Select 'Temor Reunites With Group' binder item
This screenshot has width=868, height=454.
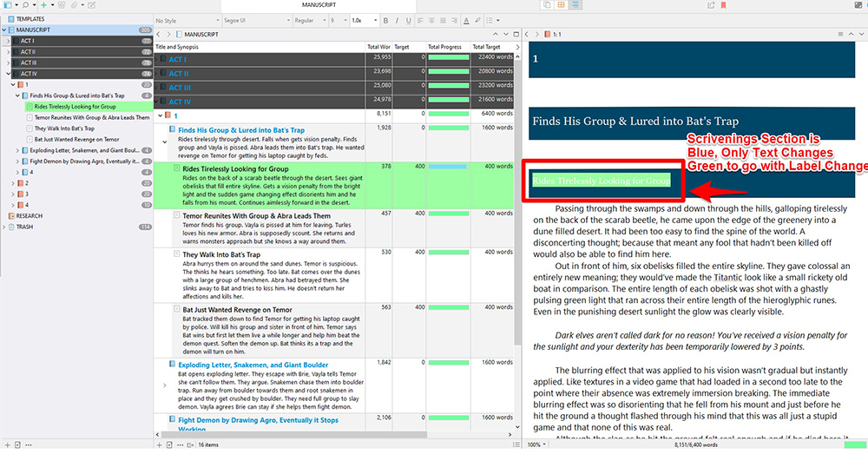92,117
